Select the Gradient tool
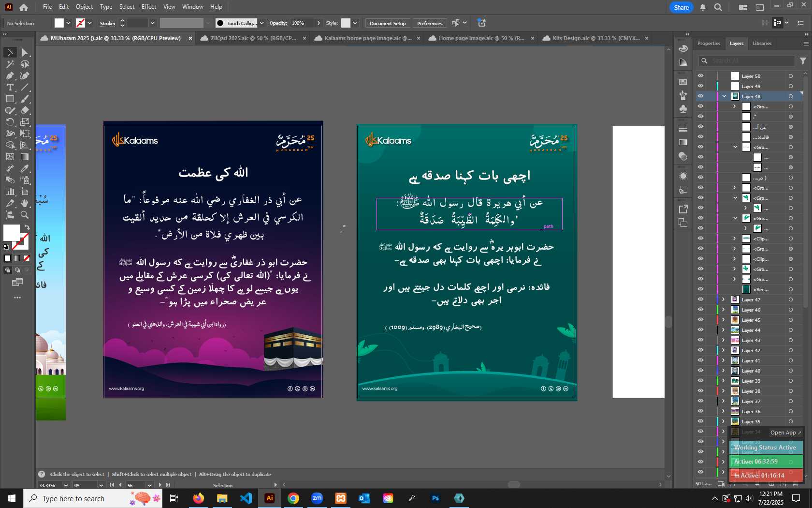 25,157
